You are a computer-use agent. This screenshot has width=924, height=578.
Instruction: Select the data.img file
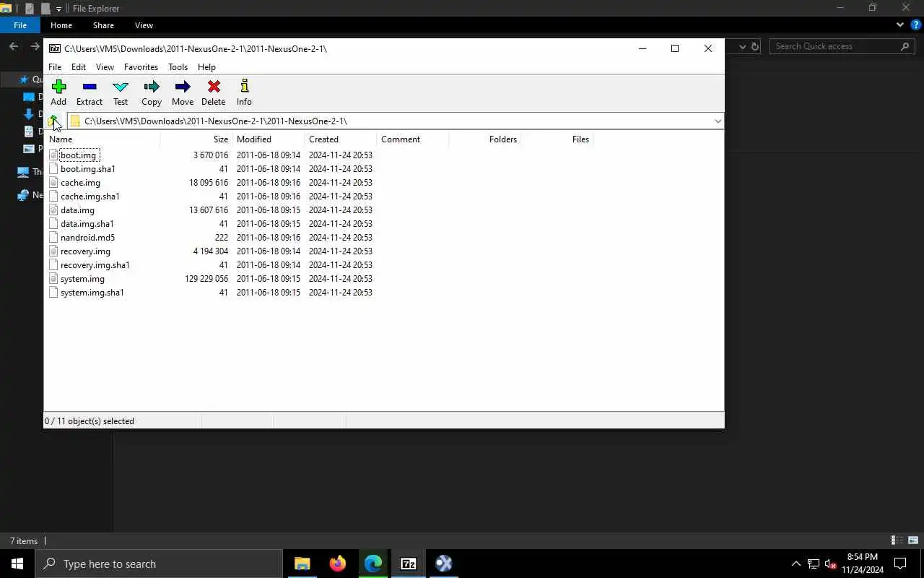tap(77, 210)
